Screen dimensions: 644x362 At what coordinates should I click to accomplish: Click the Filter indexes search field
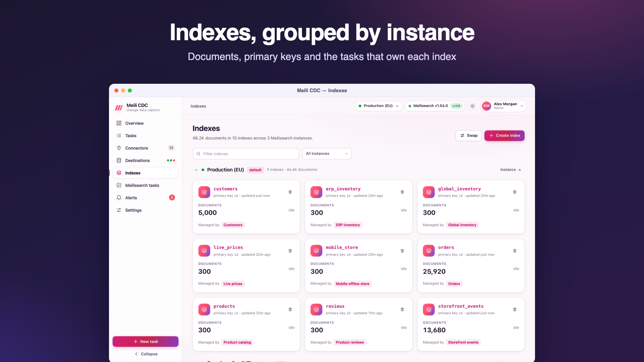(x=246, y=154)
